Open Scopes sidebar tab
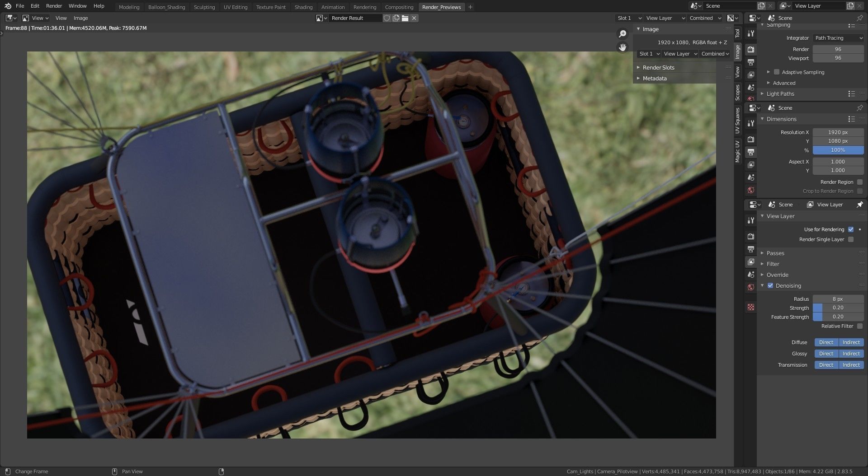This screenshot has width=868, height=476. (737, 92)
